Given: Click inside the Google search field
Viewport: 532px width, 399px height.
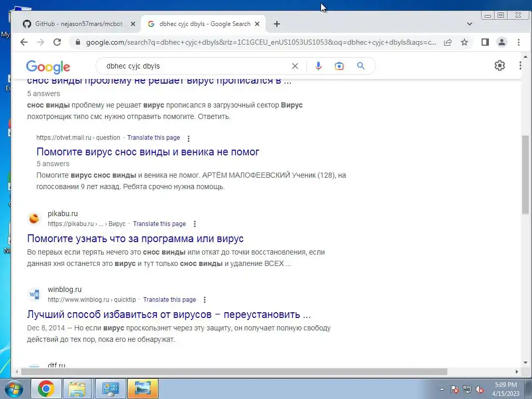Looking at the screenshot, I should point(197,66).
